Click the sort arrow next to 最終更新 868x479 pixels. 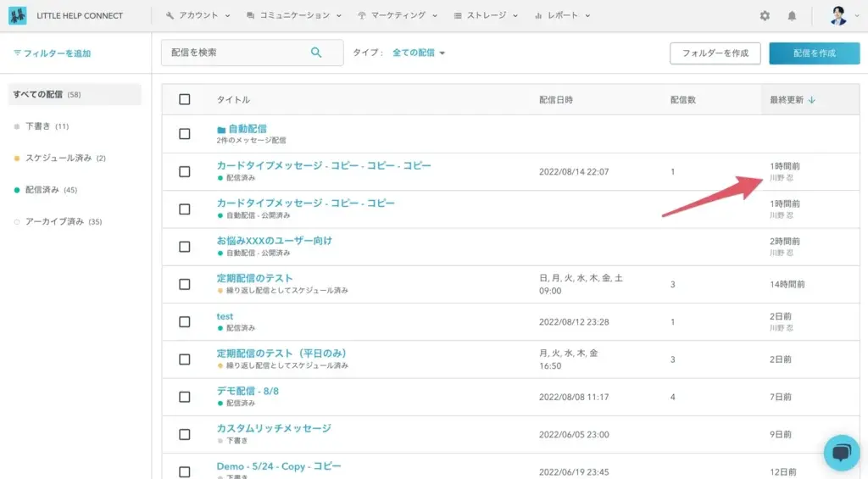(x=812, y=100)
